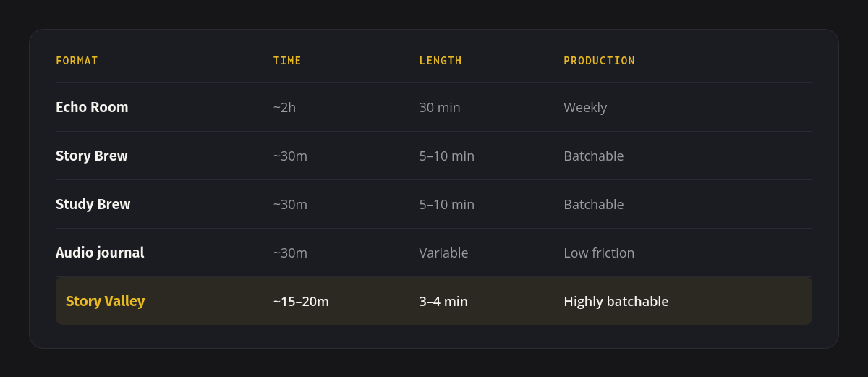Click the Highly batchable cell
Screen dimensions: 868x377
[616, 301]
